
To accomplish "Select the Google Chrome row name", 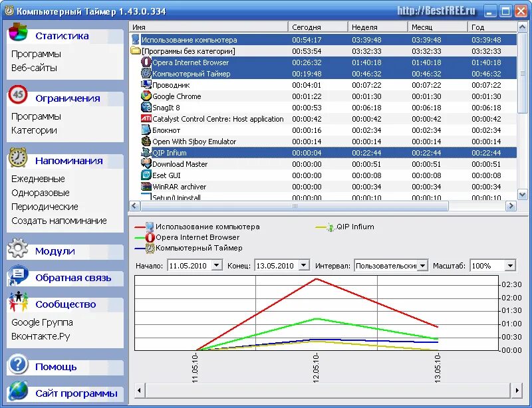I will click(x=176, y=96).
